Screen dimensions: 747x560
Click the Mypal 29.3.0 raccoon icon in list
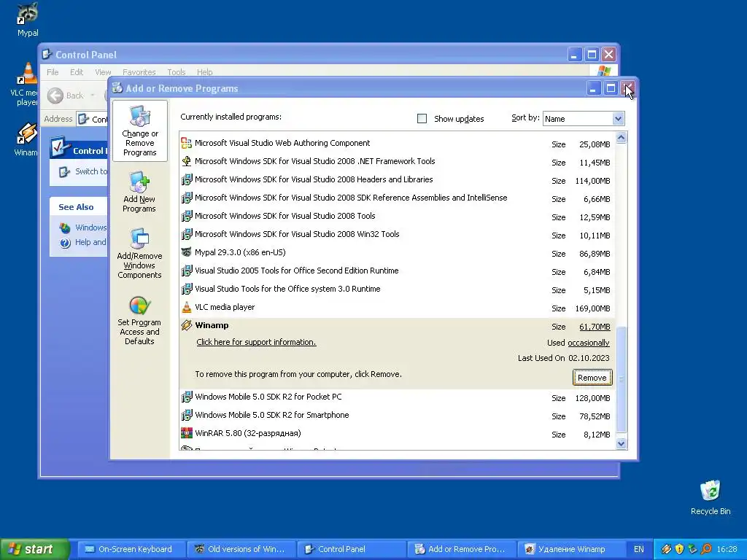[x=186, y=252]
